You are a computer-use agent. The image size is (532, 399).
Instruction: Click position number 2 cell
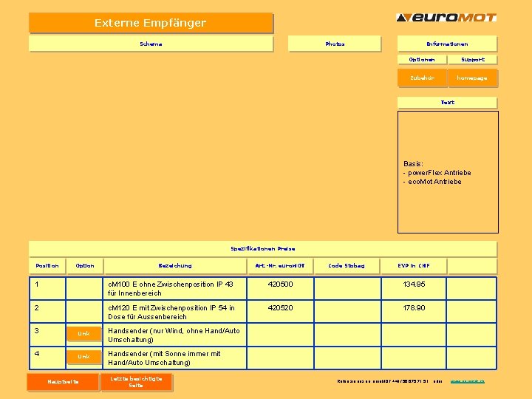[47, 312]
